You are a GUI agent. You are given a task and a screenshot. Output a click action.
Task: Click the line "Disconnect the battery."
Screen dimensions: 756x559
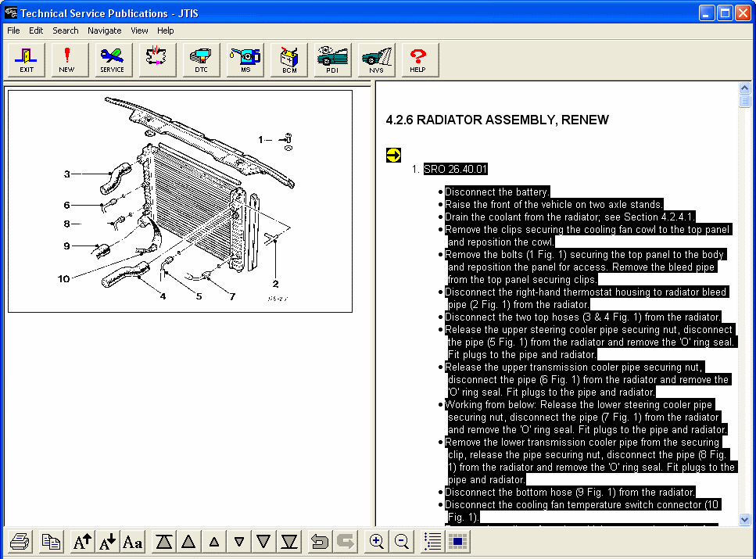(497, 192)
